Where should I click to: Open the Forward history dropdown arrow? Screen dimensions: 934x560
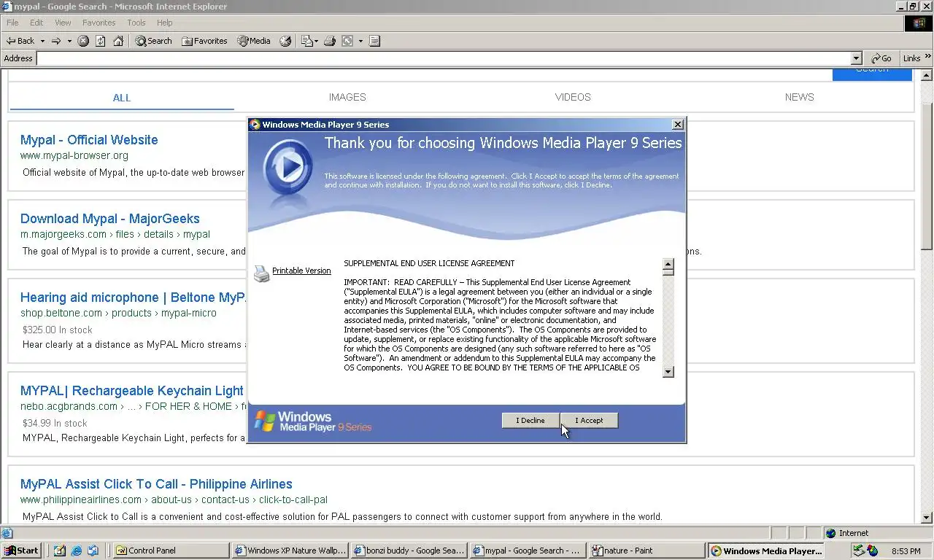pos(69,41)
